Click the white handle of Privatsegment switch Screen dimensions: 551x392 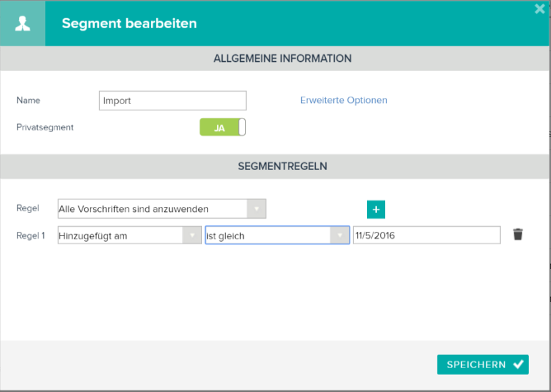pyautogui.click(x=243, y=127)
